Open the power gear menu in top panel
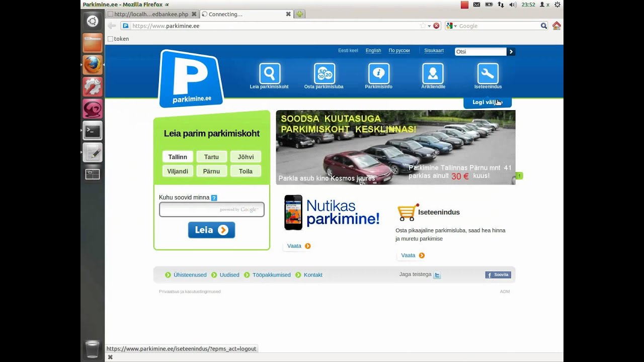 [557, 5]
